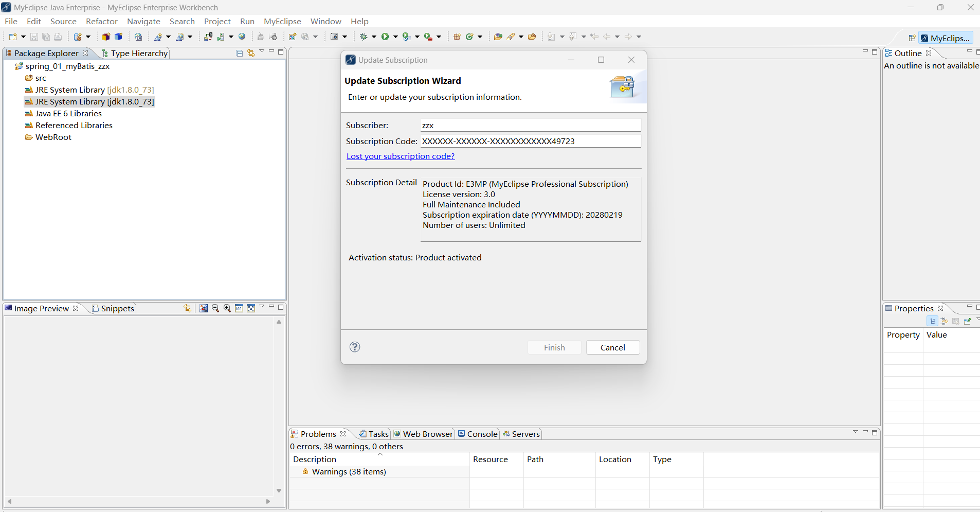Switch to the Snippets tab
This screenshot has height=512, width=980.
tap(113, 308)
